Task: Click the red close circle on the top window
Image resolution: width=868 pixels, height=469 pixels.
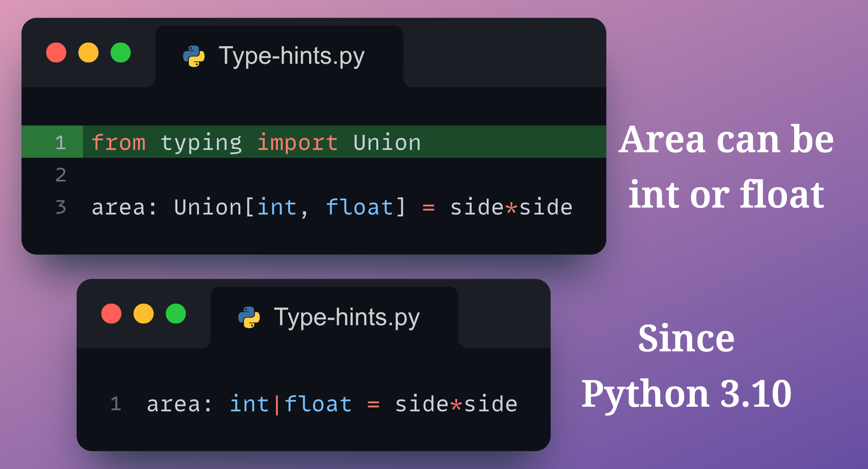Action: pyautogui.click(x=56, y=53)
